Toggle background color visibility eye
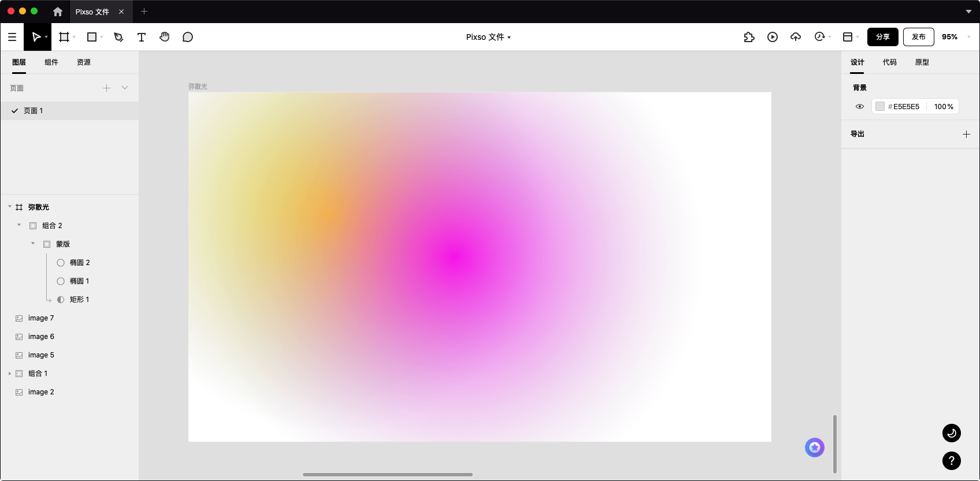 pyautogui.click(x=860, y=107)
